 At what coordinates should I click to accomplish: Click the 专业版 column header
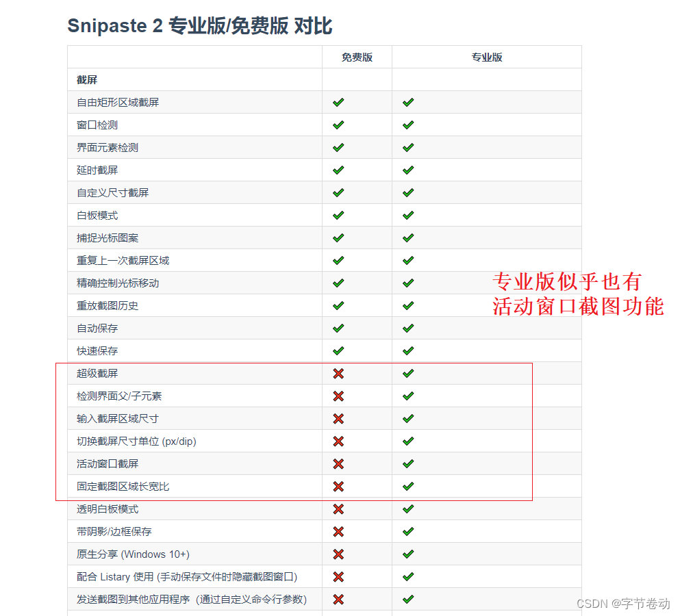coord(487,57)
